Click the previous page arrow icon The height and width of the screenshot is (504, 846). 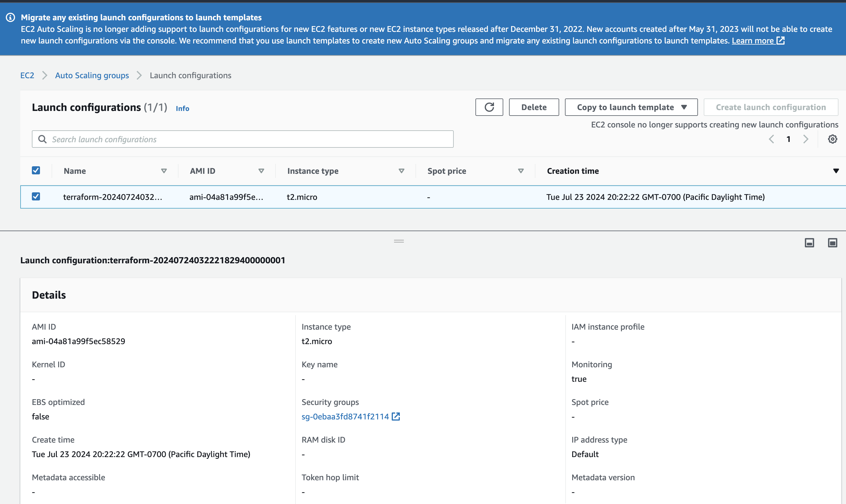click(771, 139)
